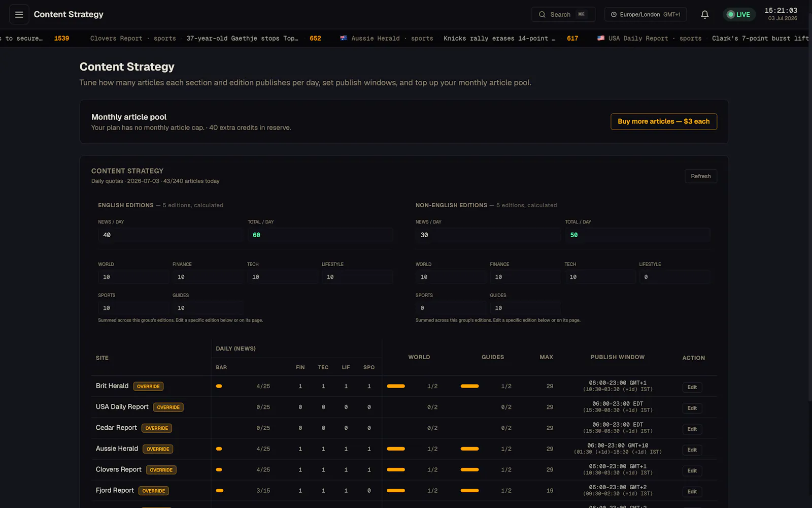Click ticker headline '37-year-old Gaethje stops Top…'
The image size is (812, 508).
pos(242,38)
